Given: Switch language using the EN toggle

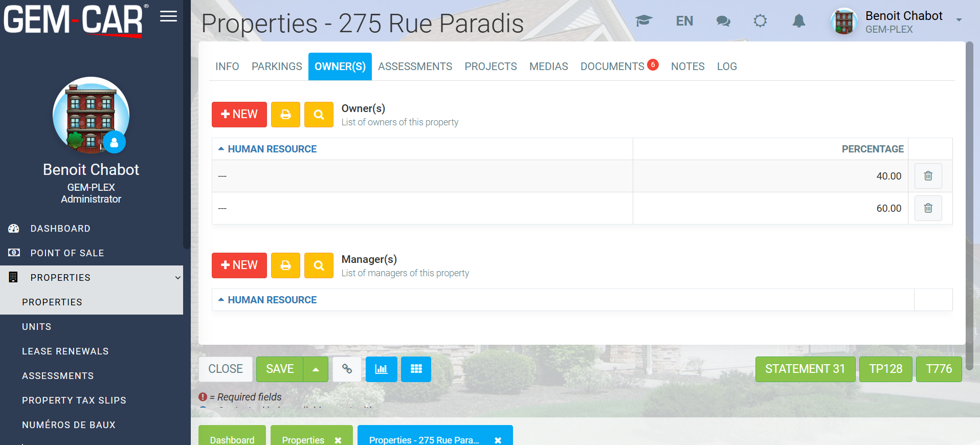Looking at the screenshot, I should pyautogui.click(x=684, y=21).
